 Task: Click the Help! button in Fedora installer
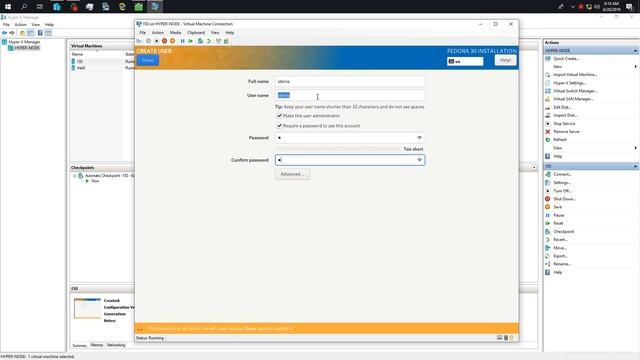(x=505, y=60)
